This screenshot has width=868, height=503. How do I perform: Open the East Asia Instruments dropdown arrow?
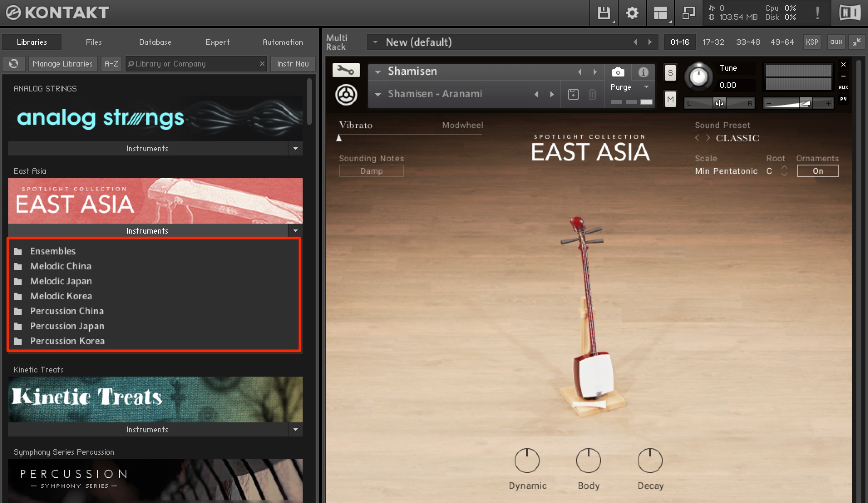(x=295, y=231)
